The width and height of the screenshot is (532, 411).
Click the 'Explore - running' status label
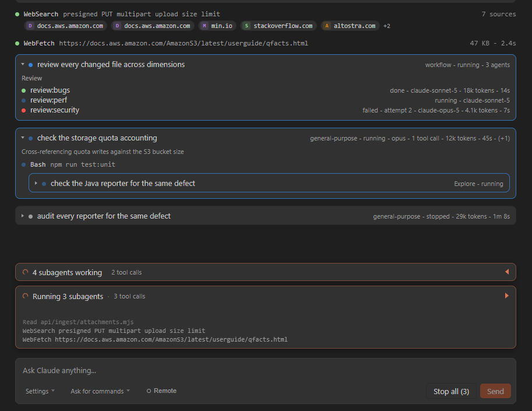click(x=478, y=184)
